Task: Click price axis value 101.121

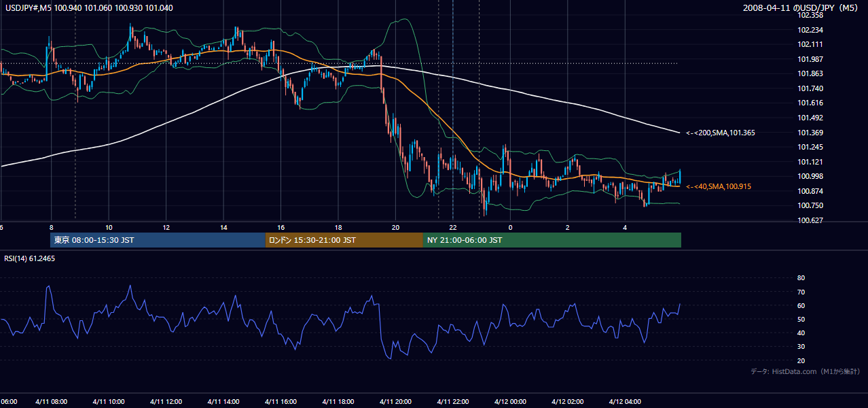Action: (810, 162)
